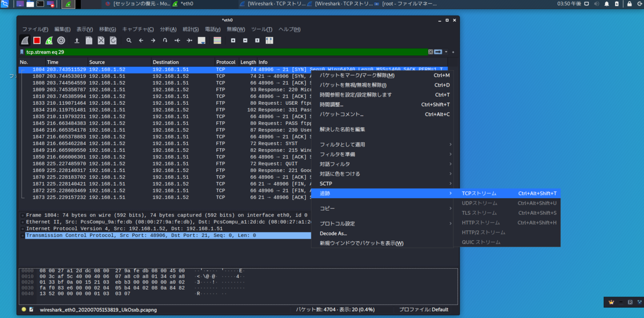Zoom in the main window text
The height and width of the screenshot is (318, 644).
tap(233, 40)
